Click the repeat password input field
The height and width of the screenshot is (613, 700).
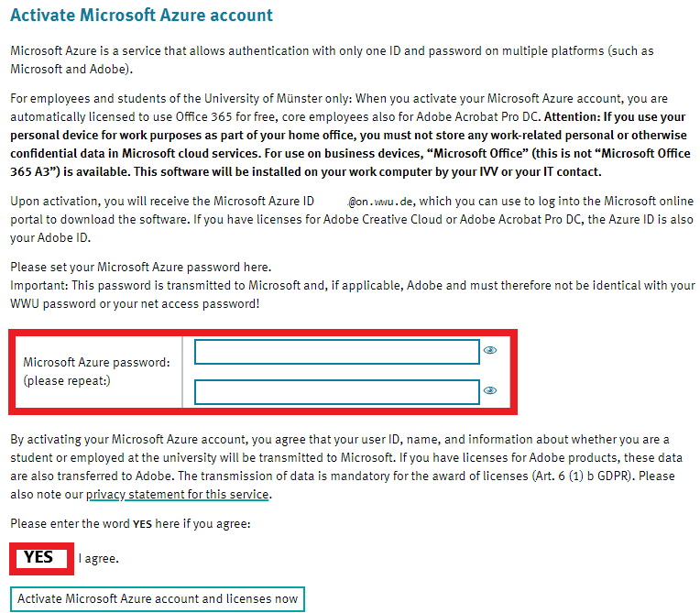(336, 392)
